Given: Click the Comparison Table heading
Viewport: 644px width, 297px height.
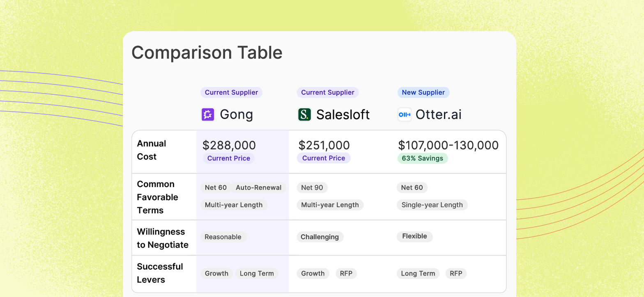Looking at the screenshot, I should tap(207, 53).
